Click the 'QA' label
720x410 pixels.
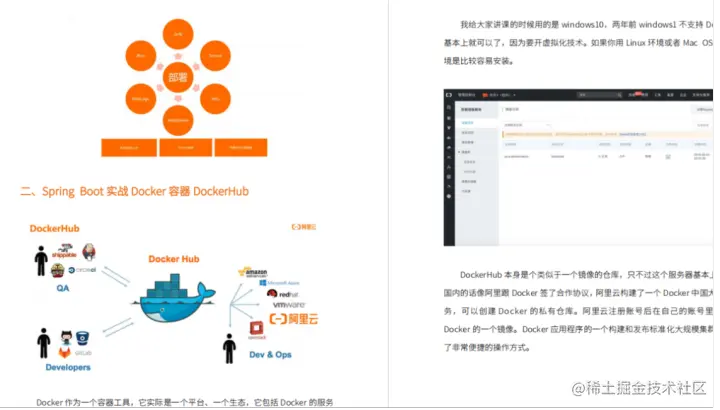62,288
